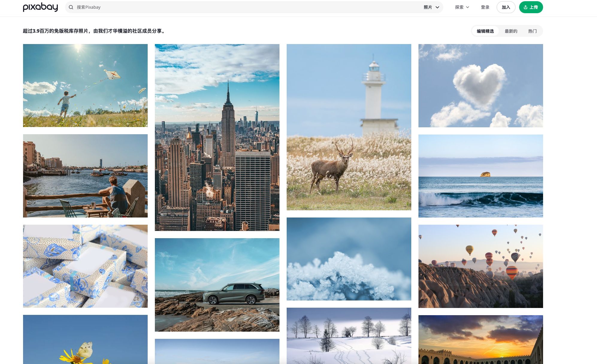
Task: Click the Pixabay logo
Action: click(x=40, y=7)
